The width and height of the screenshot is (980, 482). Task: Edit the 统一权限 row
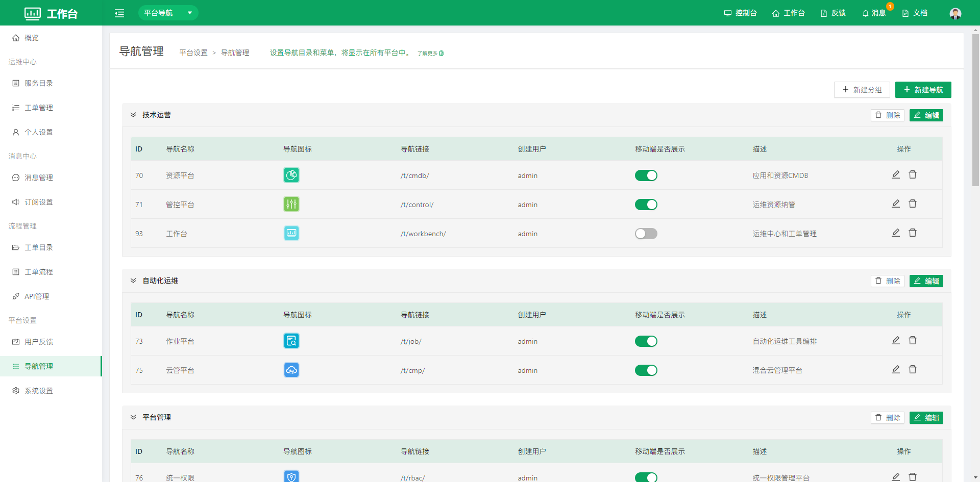[896, 477]
